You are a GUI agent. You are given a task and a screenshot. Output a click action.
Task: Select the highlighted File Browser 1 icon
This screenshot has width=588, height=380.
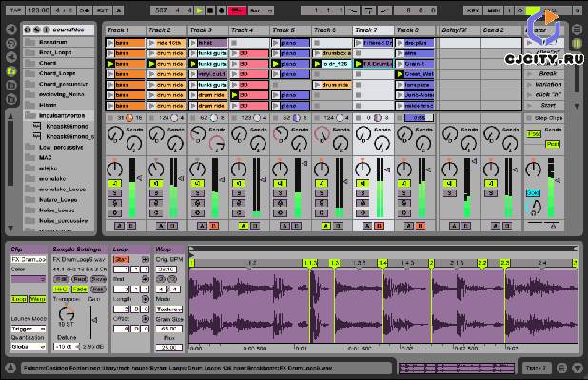[11, 71]
